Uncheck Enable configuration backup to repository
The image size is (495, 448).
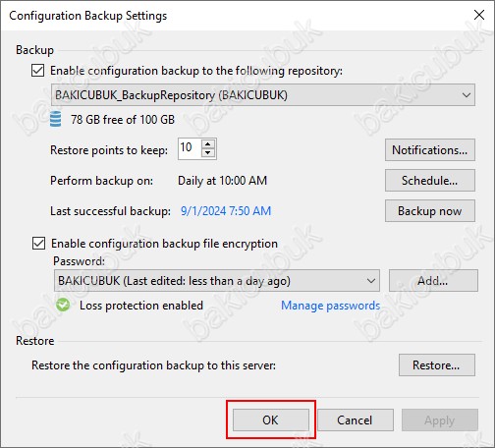pyautogui.click(x=38, y=71)
